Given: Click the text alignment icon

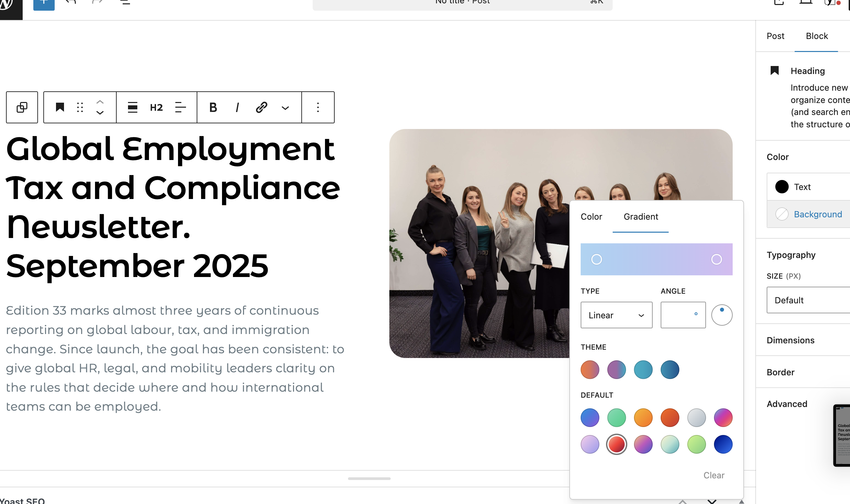Looking at the screenshot, I should point(180,107).
